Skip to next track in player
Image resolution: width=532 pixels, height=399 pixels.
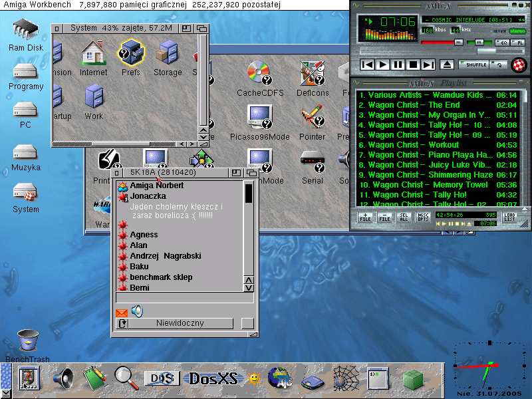click(428, 65)
